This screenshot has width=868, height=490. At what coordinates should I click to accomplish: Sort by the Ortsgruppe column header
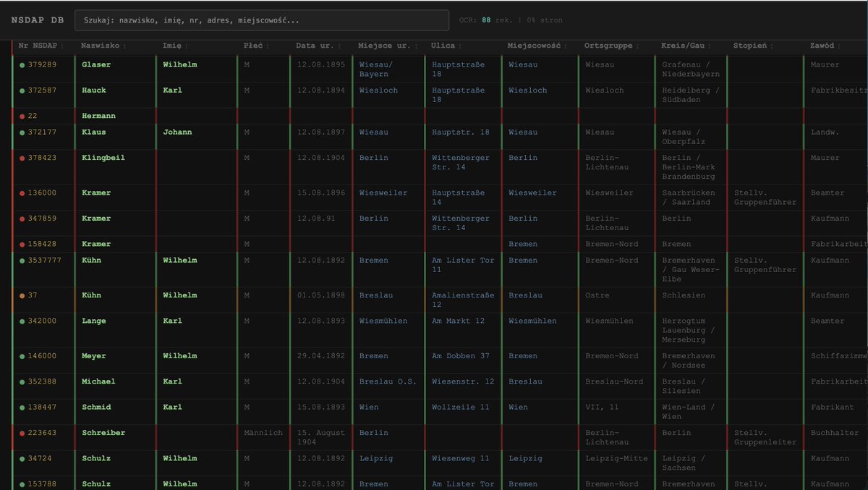click(x=610, y=46)
